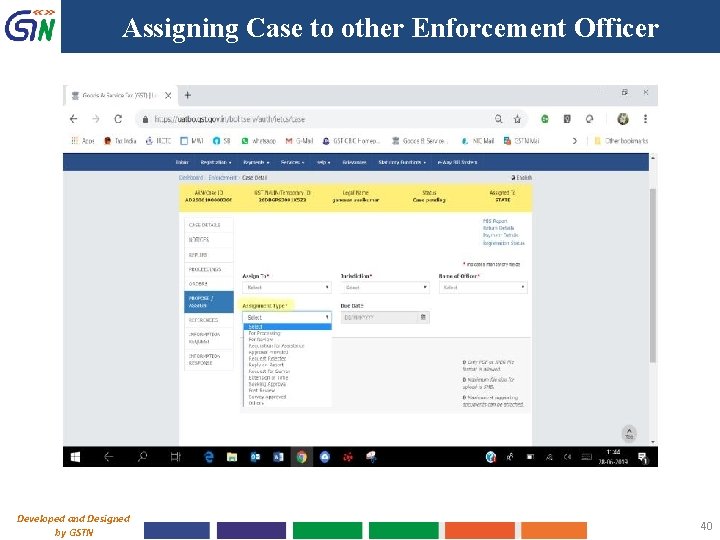Click the Due Date input field
The height and width of the screenshot is (540, 720).
380,317
